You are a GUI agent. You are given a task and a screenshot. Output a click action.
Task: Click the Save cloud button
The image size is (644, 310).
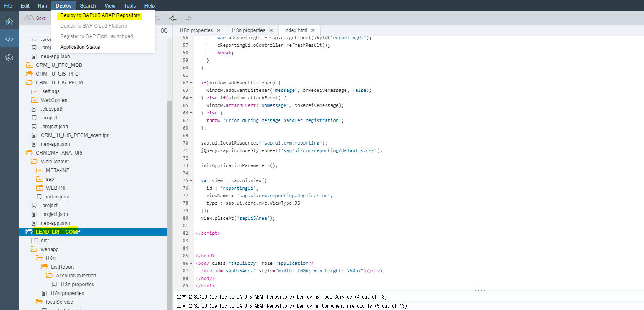(35, 18)
